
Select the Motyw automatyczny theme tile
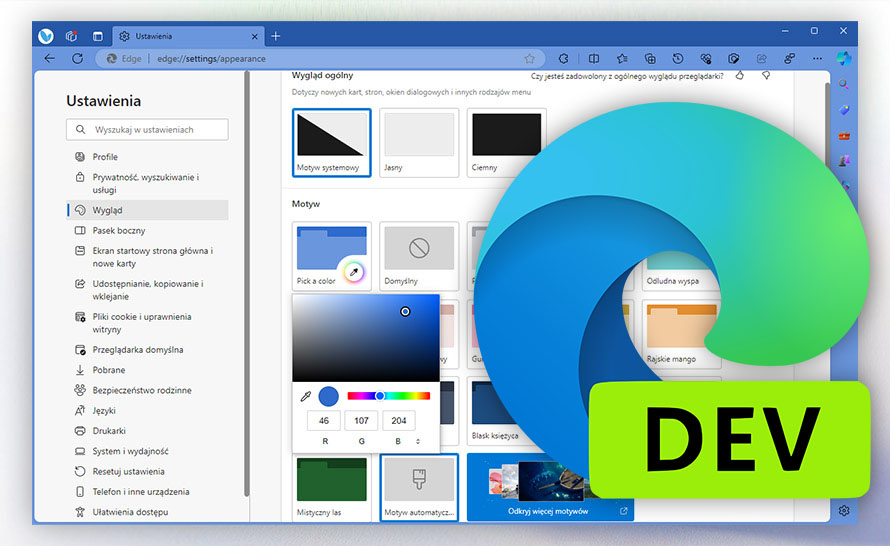(419, 488)
